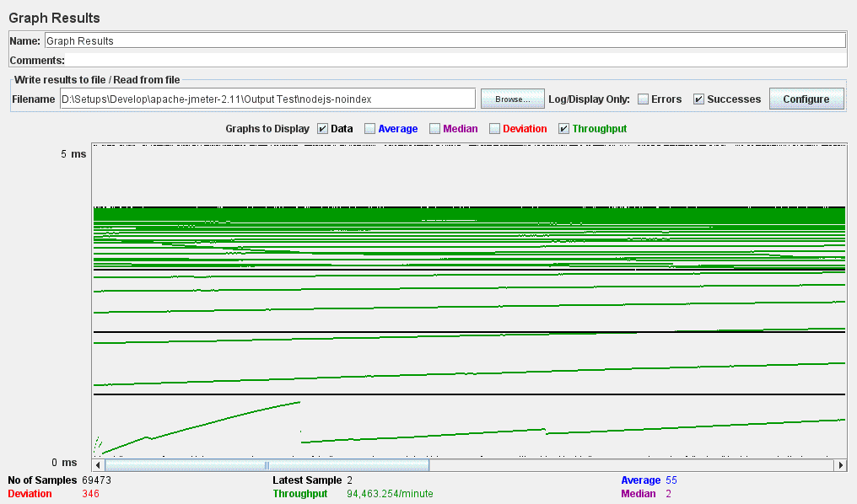
Task: Click the graph scrollbar left arrow
Action: [x=99, y=465]
